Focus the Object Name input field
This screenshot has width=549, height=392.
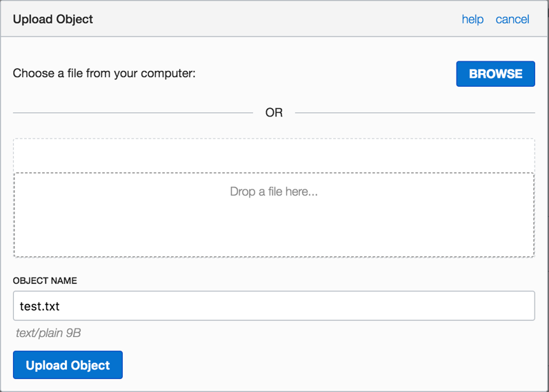pyautogui.click(x=274, y=306)
